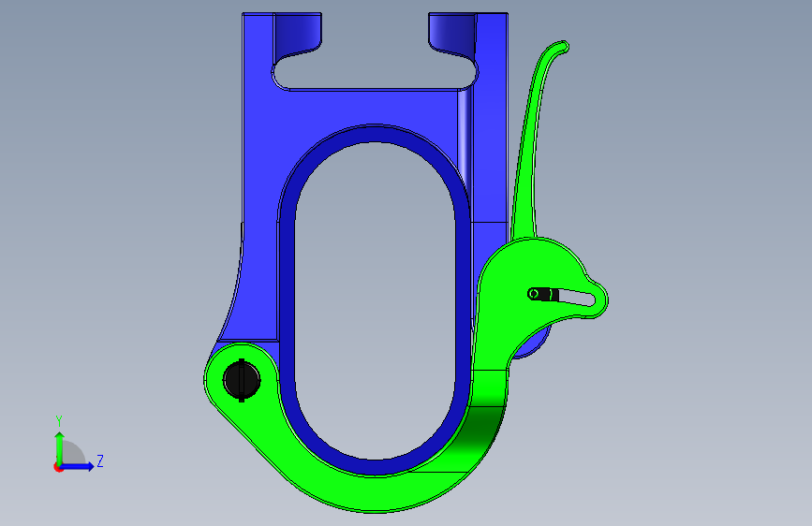Image resolution: width=812 pixels, height=526 pixels.
Task: Select the green Y axis arrow of triad
Action: point(60,447)
